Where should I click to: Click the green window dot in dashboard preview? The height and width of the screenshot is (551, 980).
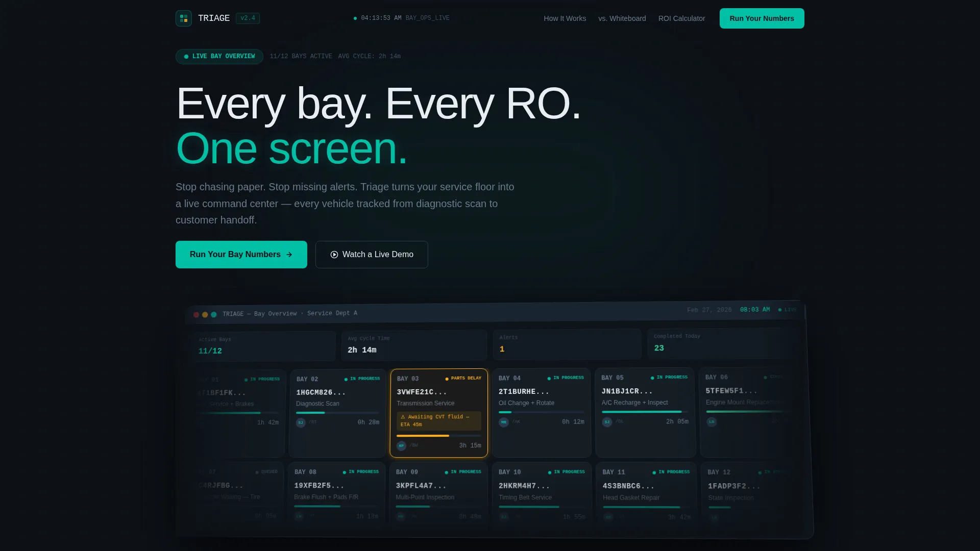pos(214,314)
